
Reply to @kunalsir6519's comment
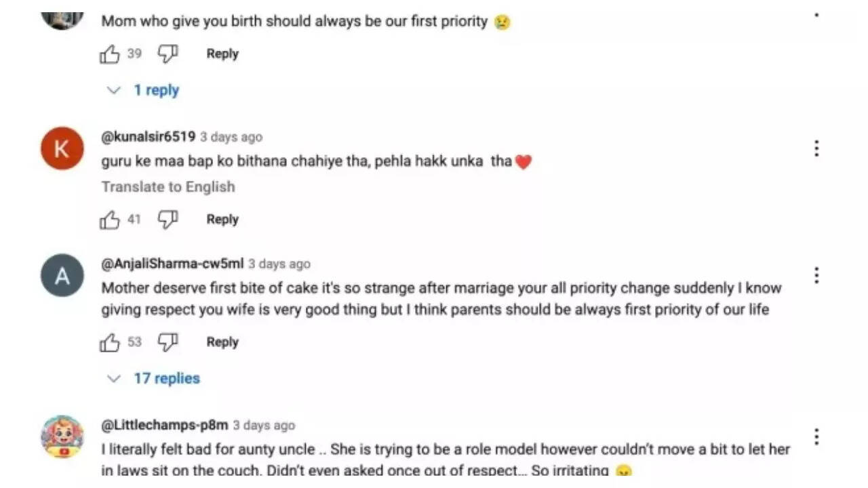222,219
